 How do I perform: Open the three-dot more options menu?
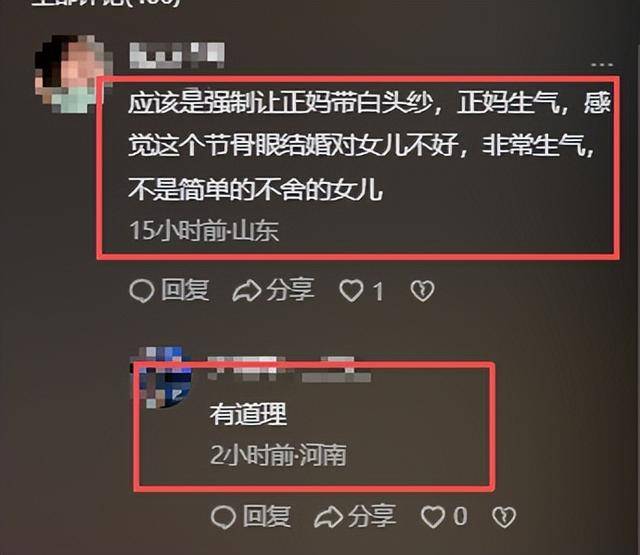(x=602, y=64)
